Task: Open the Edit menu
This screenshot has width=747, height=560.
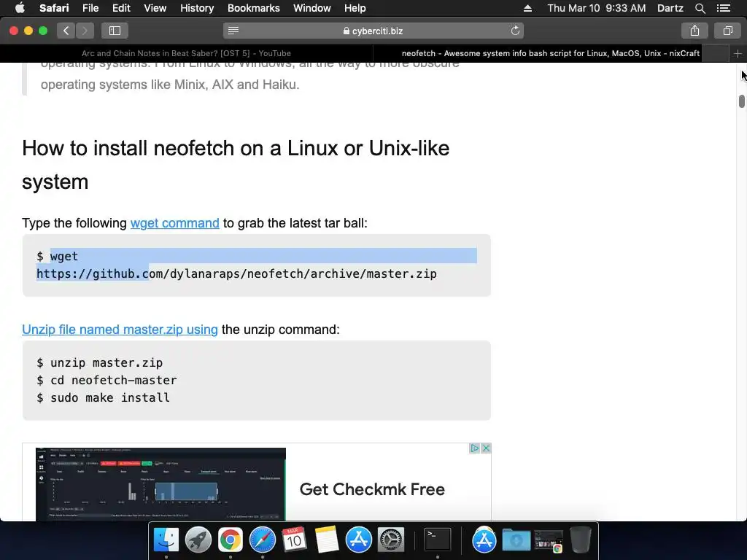Action: coord(121,8)
